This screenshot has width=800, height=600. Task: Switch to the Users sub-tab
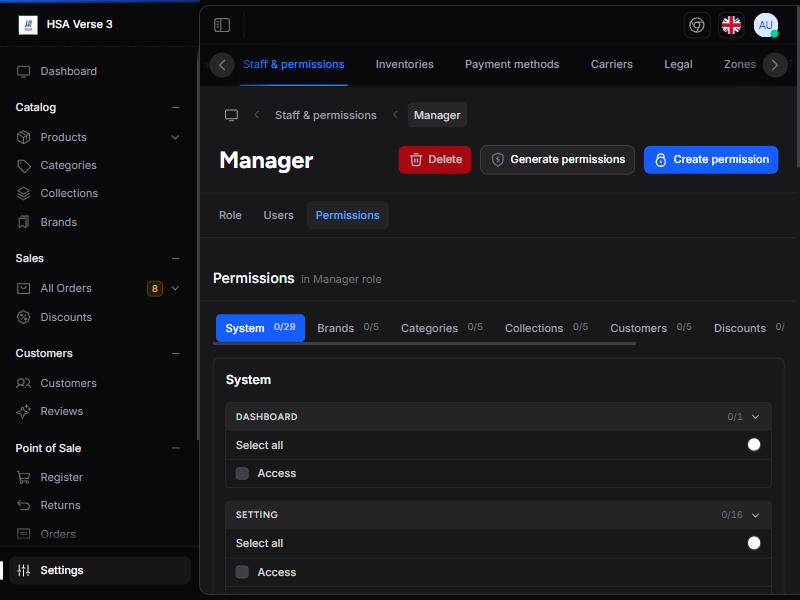278,215
